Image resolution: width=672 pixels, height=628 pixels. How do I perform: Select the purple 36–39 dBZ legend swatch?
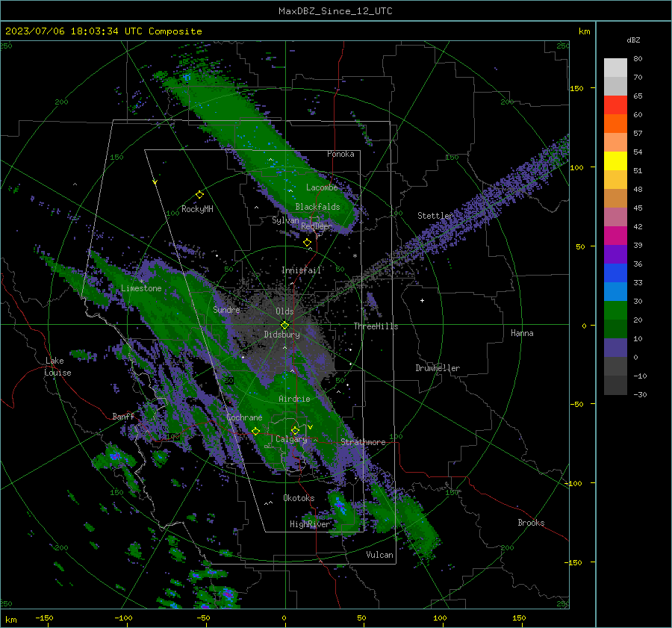615,254
